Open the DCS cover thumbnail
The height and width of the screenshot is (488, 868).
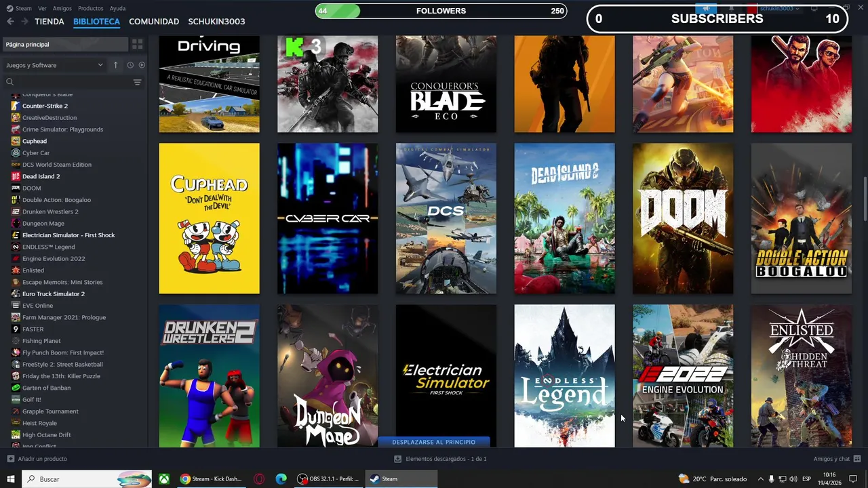446,218
